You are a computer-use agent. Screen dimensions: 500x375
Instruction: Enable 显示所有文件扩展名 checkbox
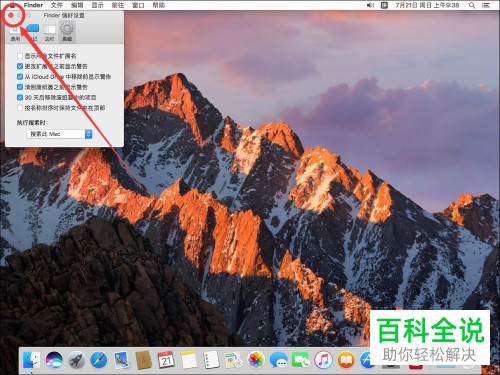(20, 56)
